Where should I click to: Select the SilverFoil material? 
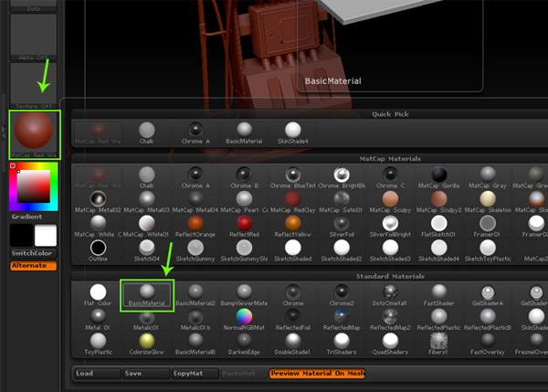tap(341, 225)
